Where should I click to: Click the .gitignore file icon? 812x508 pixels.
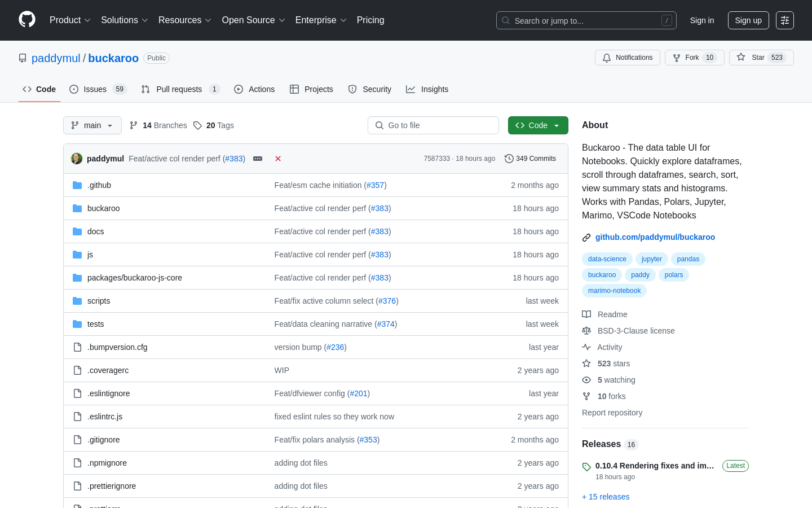coord(77,440)
